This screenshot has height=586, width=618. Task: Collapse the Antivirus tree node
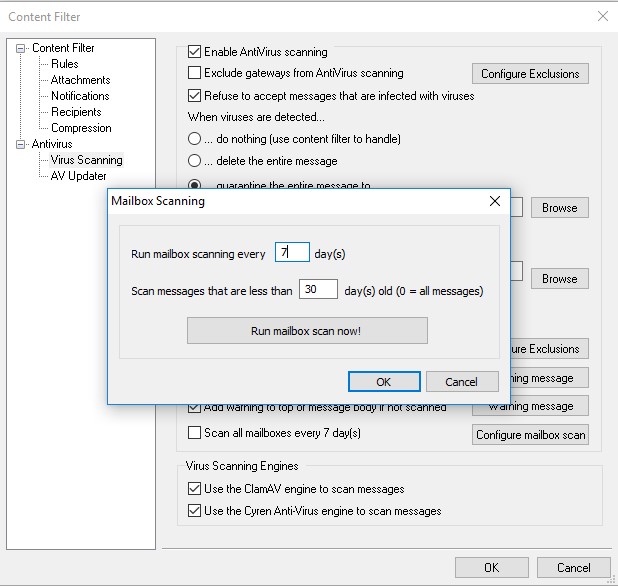pyautogui.click(x=20, y=145)
